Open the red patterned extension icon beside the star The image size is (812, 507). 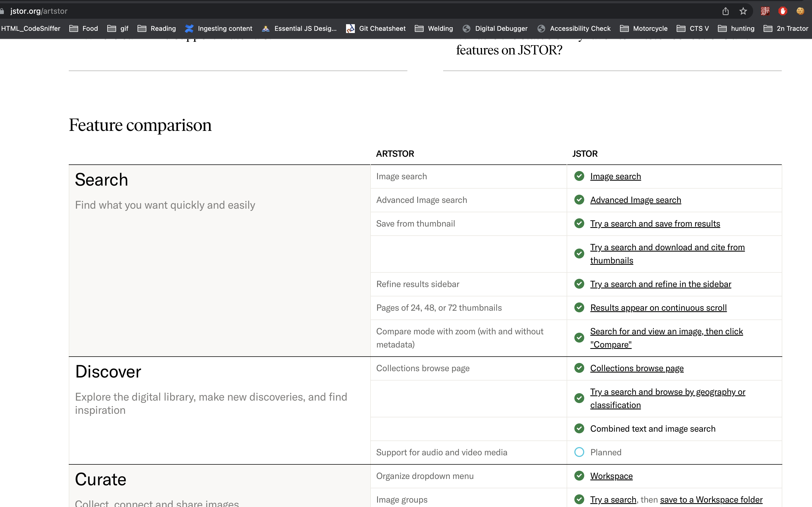765,11
